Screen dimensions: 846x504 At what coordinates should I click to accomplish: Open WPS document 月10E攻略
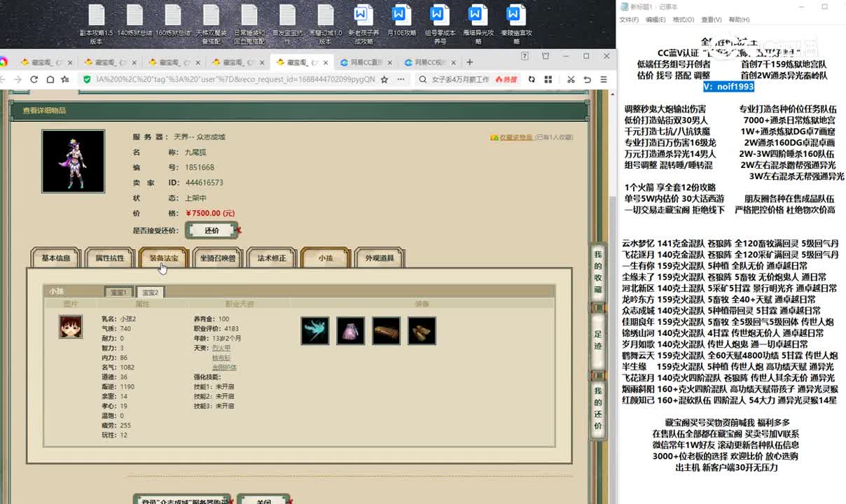[x=401, y=20]
